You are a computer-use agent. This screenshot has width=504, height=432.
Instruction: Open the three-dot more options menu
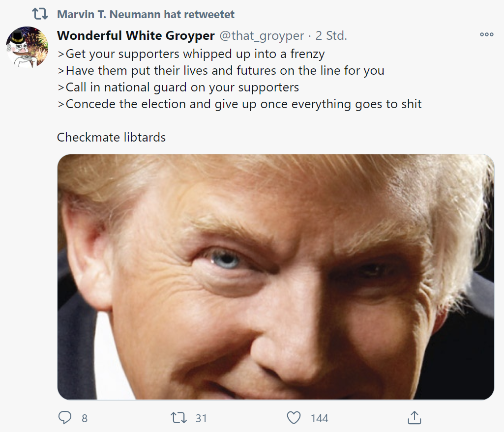click(486, 35)
